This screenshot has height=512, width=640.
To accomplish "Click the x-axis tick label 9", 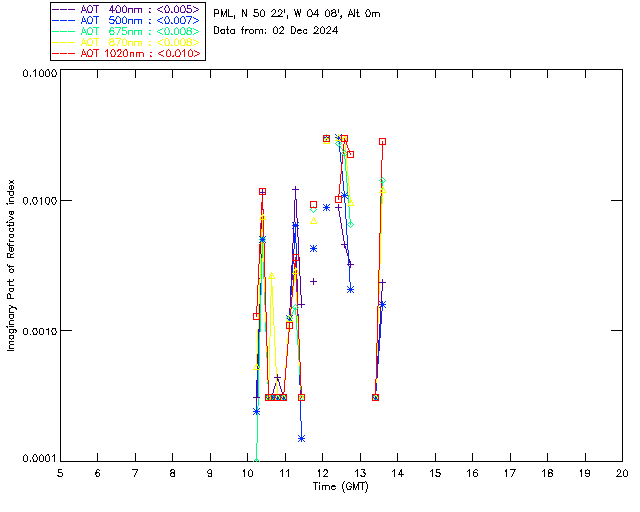I will click(210, 473).
